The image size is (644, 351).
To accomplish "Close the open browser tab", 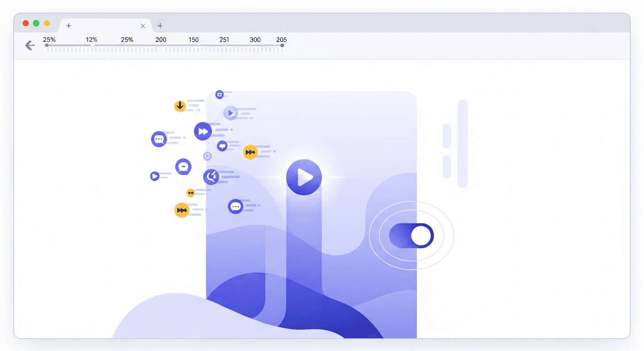I will [143, 26].
